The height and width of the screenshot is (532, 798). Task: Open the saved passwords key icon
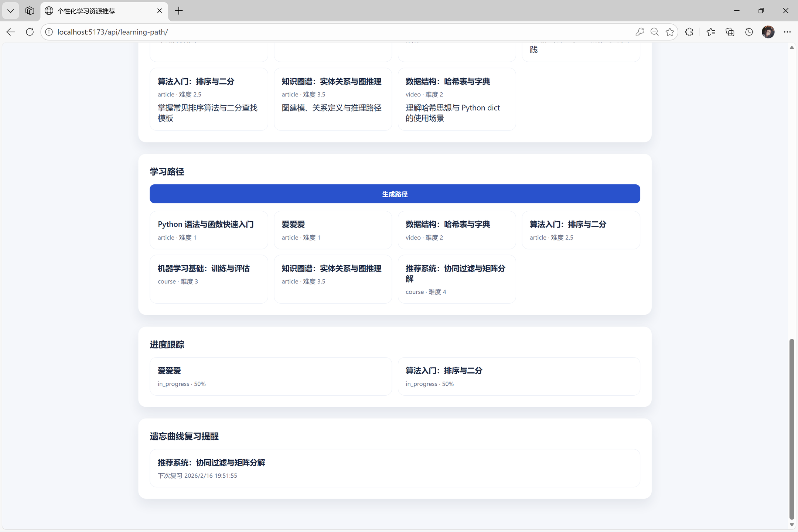point(640,32)
